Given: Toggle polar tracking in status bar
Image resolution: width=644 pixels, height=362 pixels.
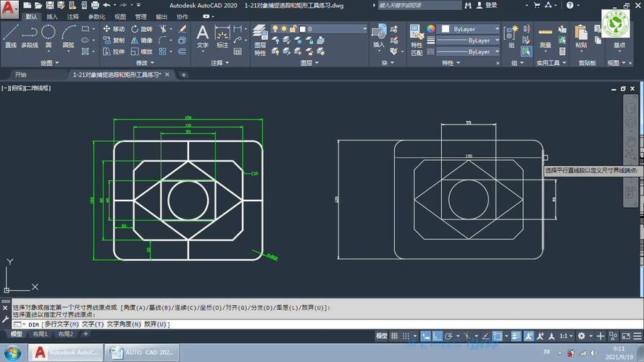Looking at the screenshot, I should [x=448, y=336].
